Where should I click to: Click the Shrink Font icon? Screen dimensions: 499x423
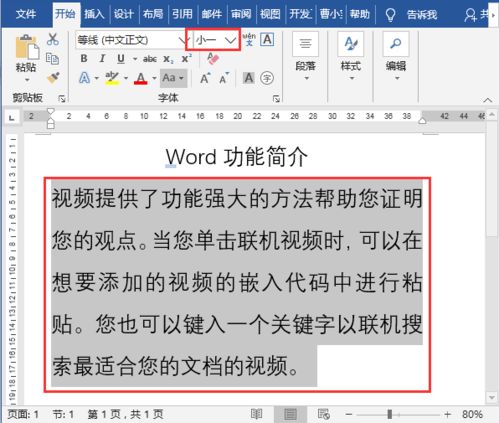coord(224,78)
